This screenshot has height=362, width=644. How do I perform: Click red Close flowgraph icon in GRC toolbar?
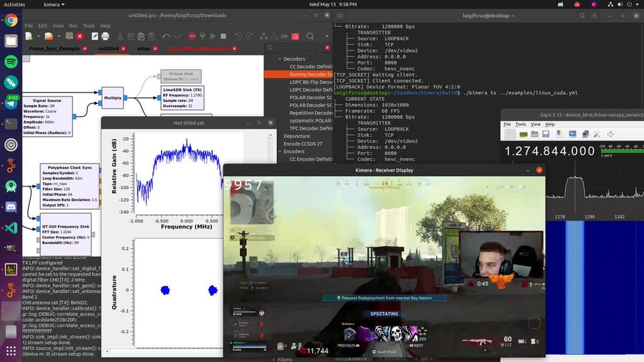point(80,36)
